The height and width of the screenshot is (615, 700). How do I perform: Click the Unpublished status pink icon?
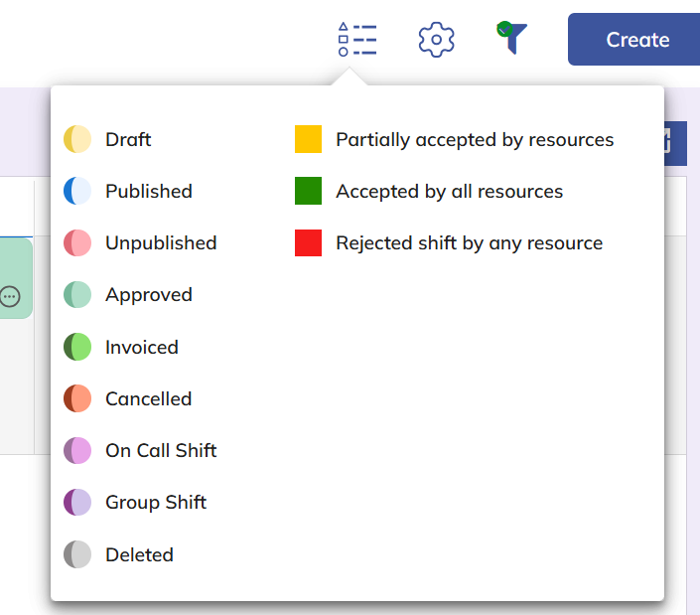click(77, 242)
